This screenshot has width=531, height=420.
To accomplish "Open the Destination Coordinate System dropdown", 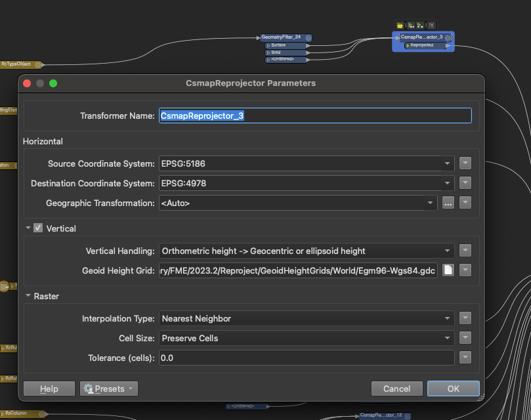I will (x=447, y=183).
